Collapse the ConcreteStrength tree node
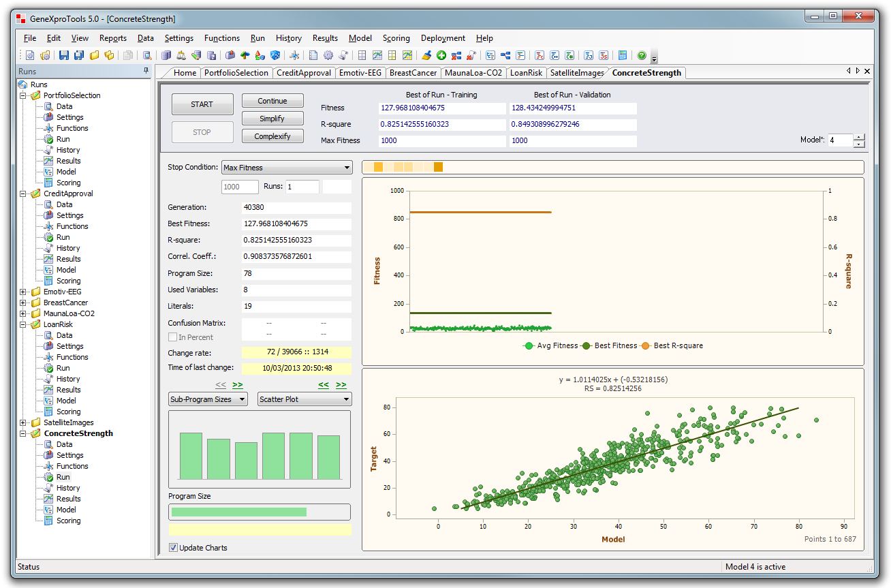Image resolution: width=891 pixels, height=588 pixels. 24,433
